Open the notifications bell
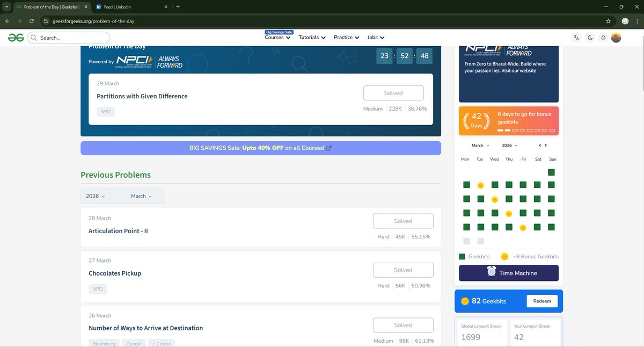644x347 pixels. coord(603,38)
